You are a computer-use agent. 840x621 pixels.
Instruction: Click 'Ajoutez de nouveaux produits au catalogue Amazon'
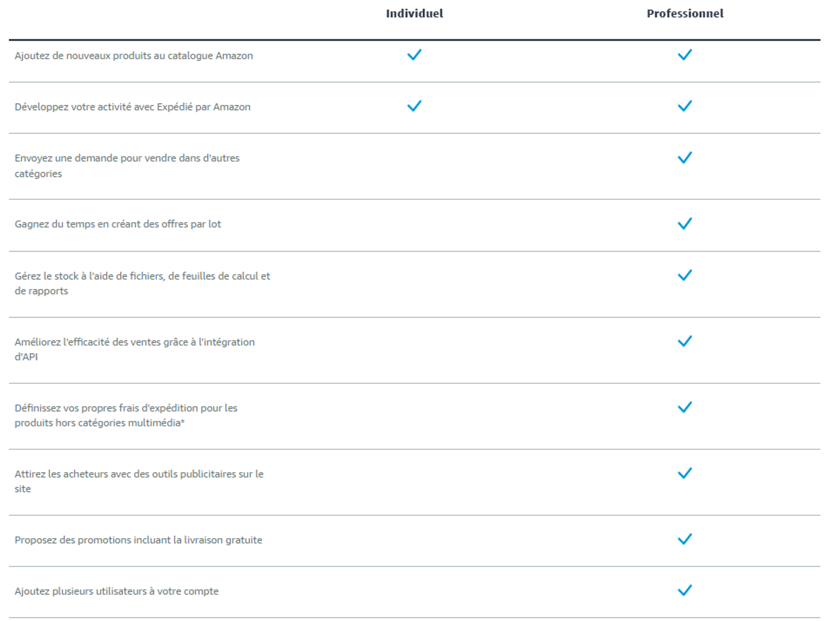click(134, 56)
